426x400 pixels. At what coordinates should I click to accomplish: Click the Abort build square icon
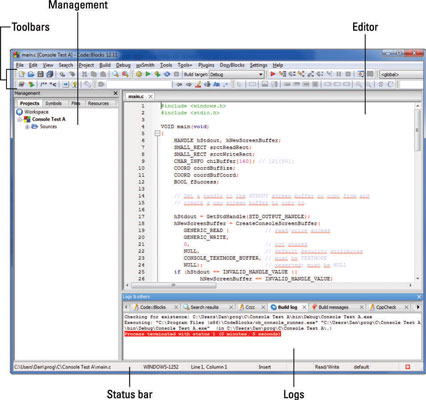point(177,74)
